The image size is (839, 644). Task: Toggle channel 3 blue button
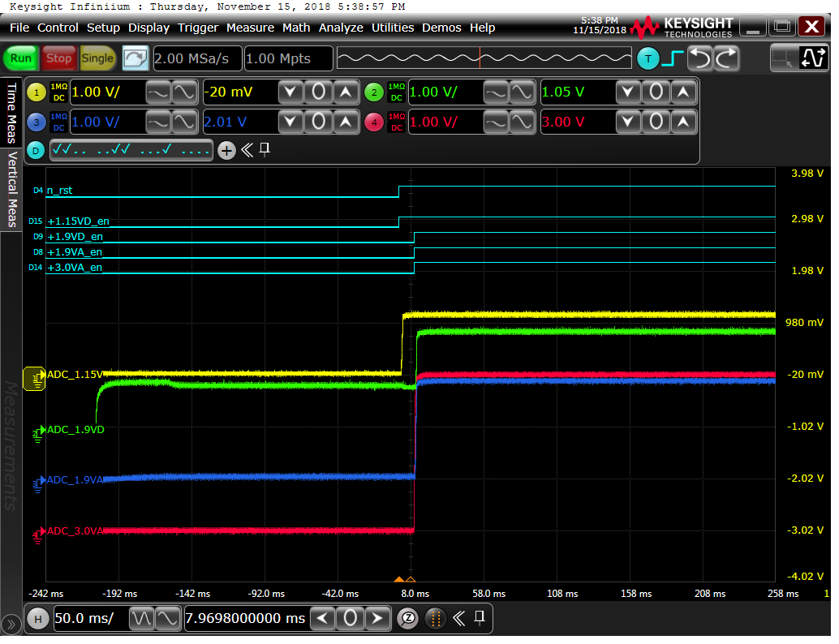(x=37, y=122)
